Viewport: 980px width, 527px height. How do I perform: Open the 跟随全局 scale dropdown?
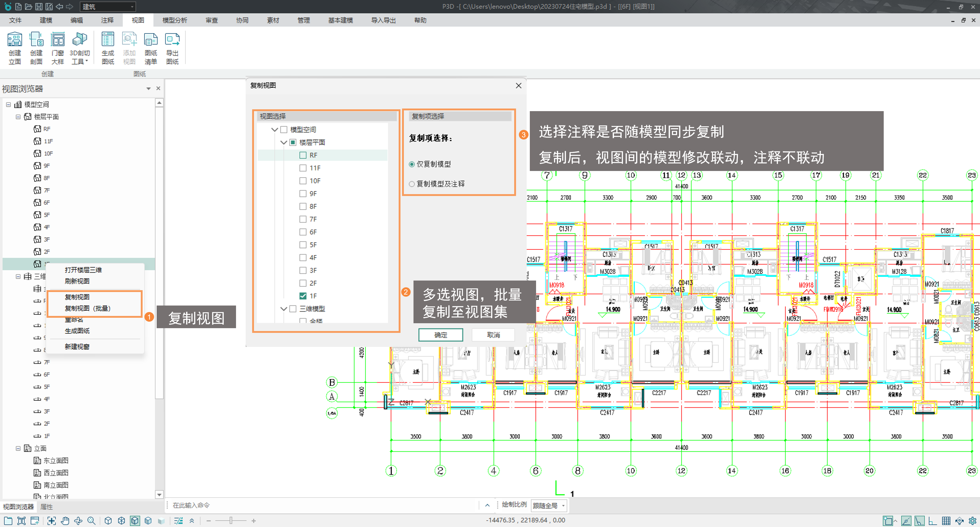(549, 505)
